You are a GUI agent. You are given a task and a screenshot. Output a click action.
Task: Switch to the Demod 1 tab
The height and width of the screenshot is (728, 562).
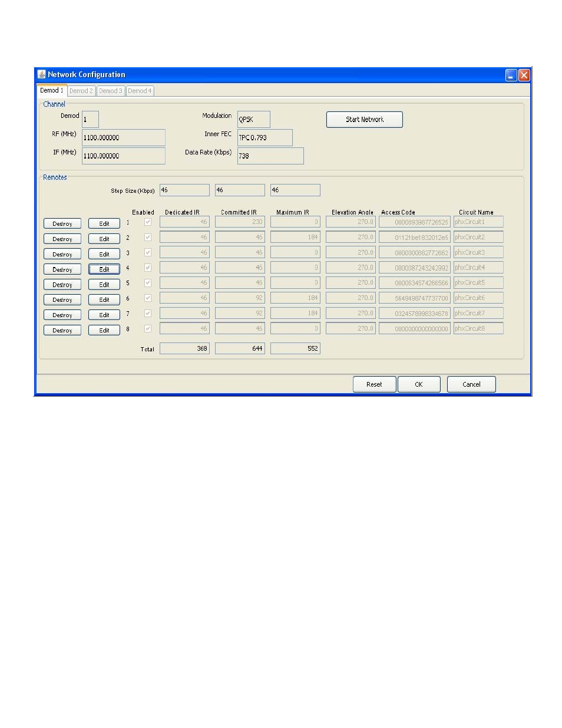52,90
